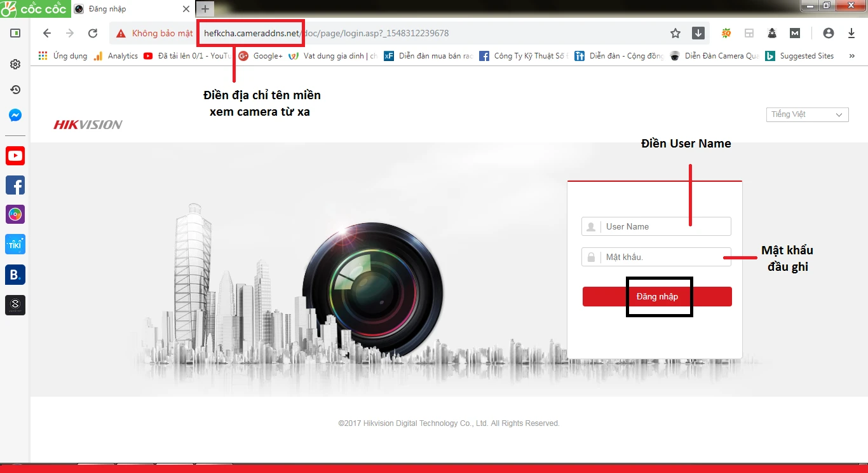This screenshot has width=868, height=473.
Task: Open sidebar settings gear
Action: 15,64
